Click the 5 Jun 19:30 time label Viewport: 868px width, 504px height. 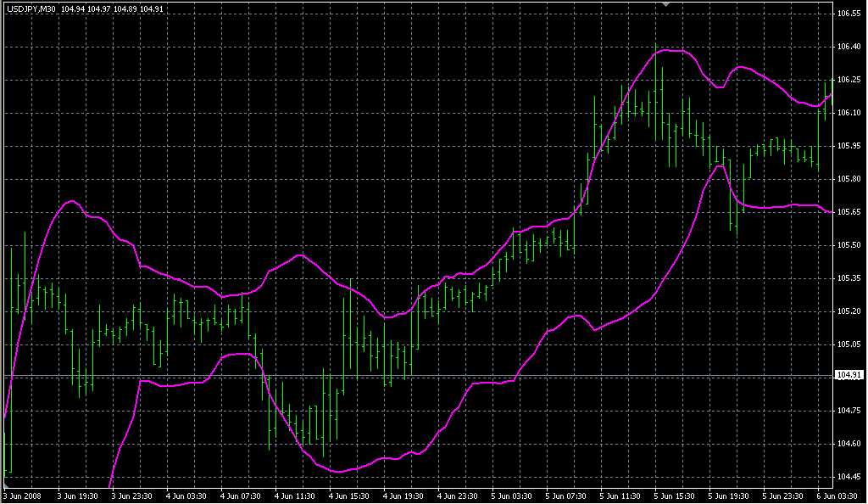[728, 496]
